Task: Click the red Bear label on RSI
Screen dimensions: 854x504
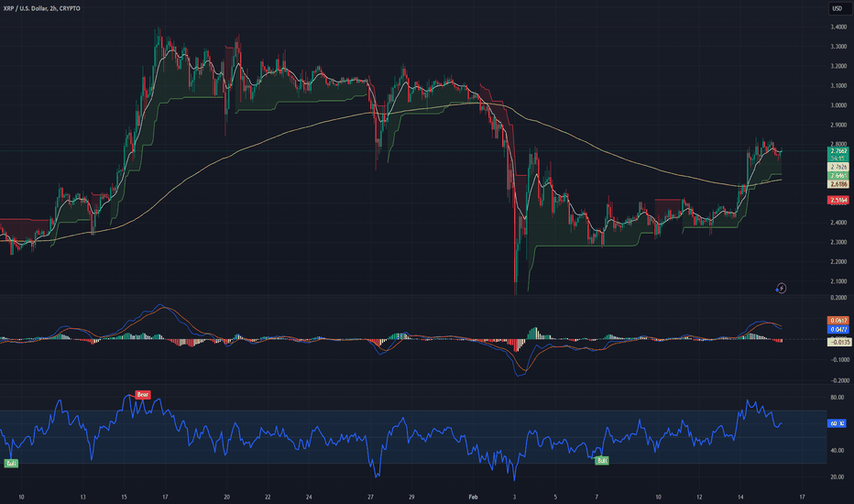Action: [142, 394]
